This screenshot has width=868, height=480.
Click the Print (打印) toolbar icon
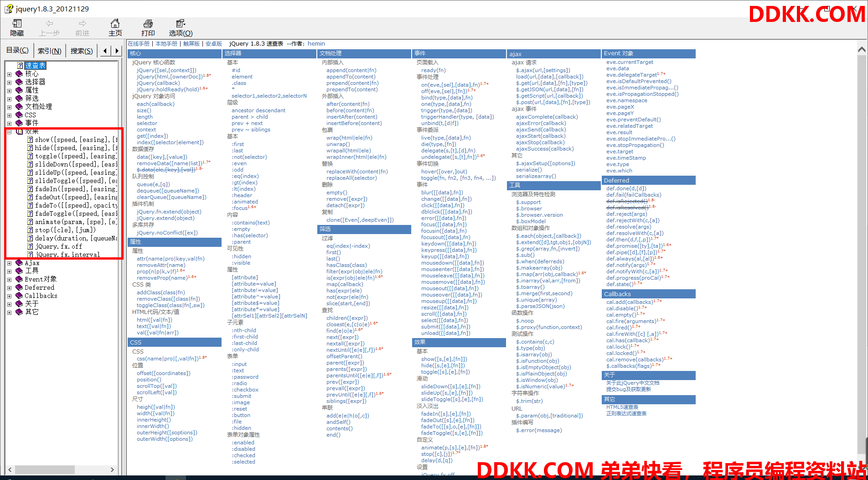click(x=148, y=23)
